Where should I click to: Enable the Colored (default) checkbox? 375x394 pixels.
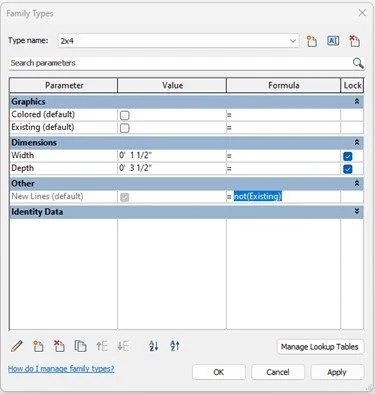pos(124,115)
